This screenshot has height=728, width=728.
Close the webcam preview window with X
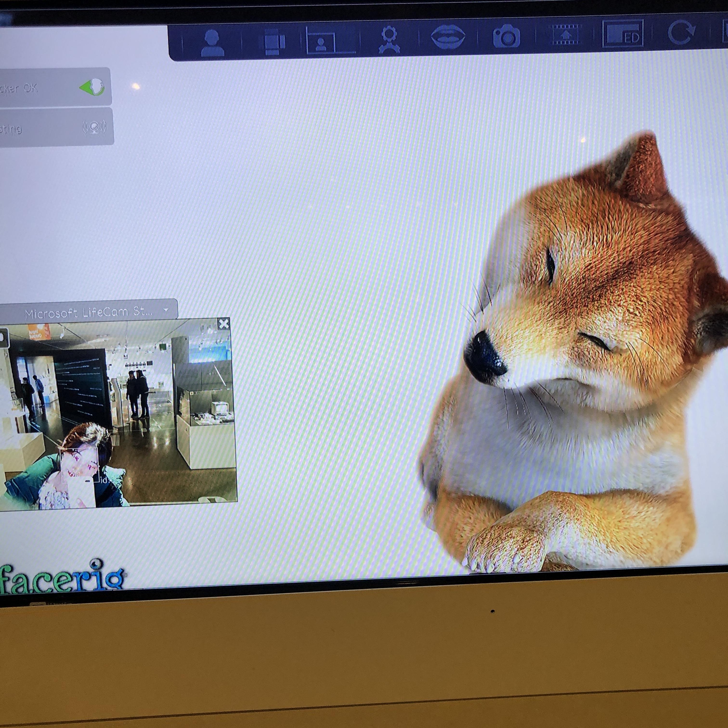[224, 324]
